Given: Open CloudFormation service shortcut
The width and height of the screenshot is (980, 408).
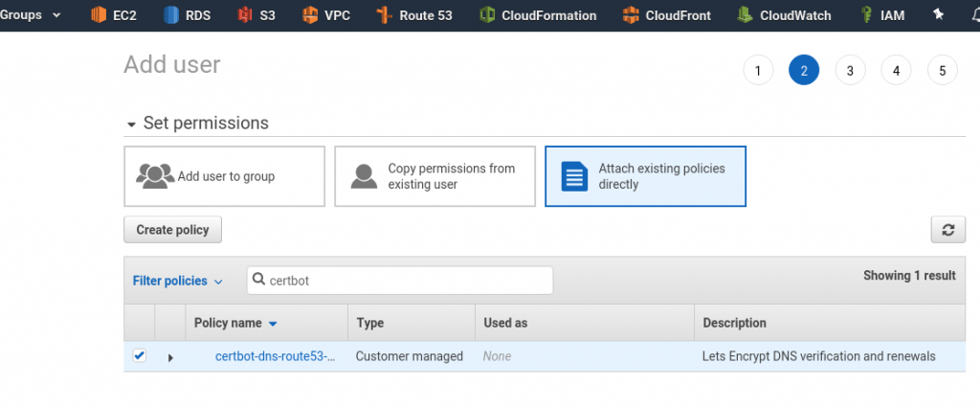Looking at the screenshot, I should (x=538, y=15).
